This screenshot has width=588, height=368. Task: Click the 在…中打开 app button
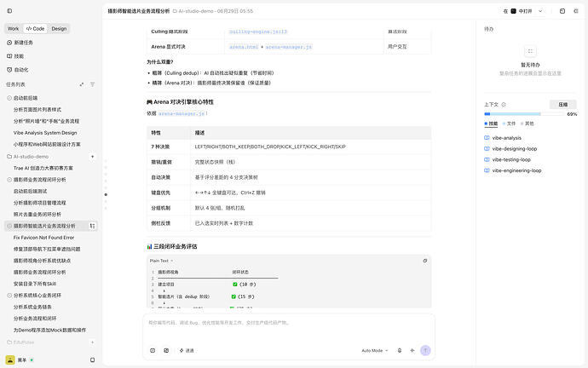pyautogui.click(x=517, y=11)
